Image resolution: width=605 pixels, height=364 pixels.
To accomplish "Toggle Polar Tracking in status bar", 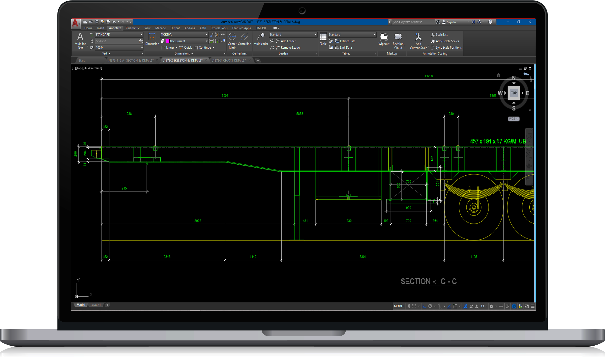I will tap(430, 306).
